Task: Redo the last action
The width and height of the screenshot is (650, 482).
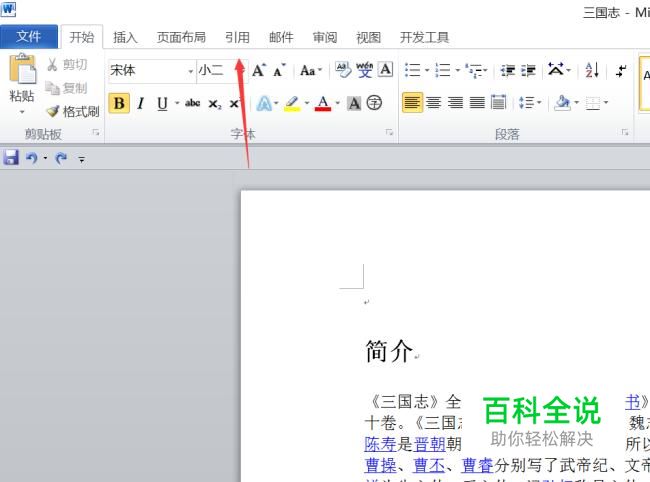Action: click(x=61, y=158)
